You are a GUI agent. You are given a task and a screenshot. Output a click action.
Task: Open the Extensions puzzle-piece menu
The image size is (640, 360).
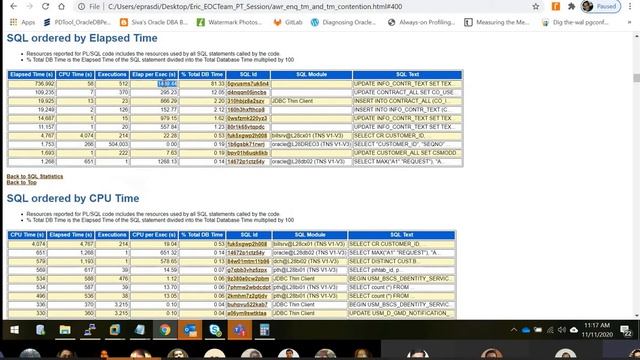pos(571,6)
